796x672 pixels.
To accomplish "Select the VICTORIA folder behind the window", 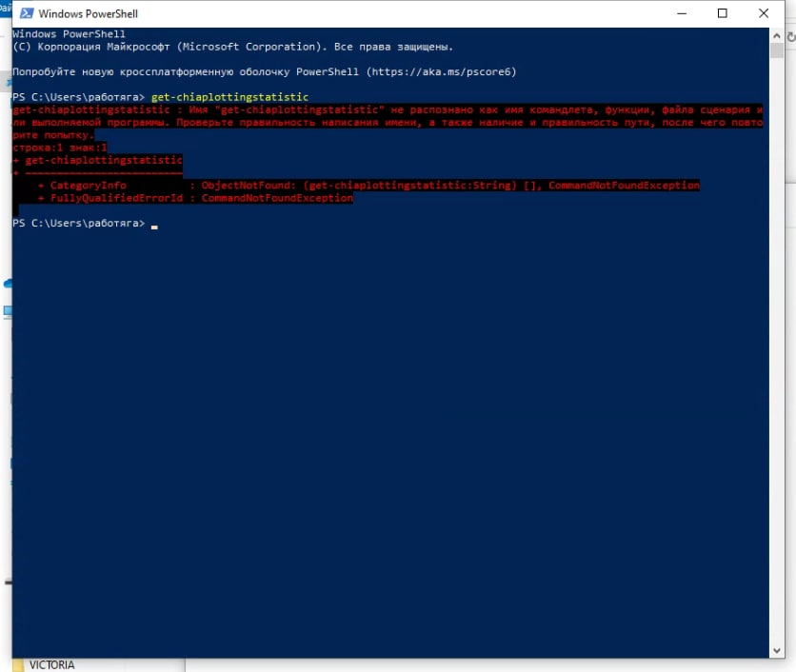I will [51, 665].
